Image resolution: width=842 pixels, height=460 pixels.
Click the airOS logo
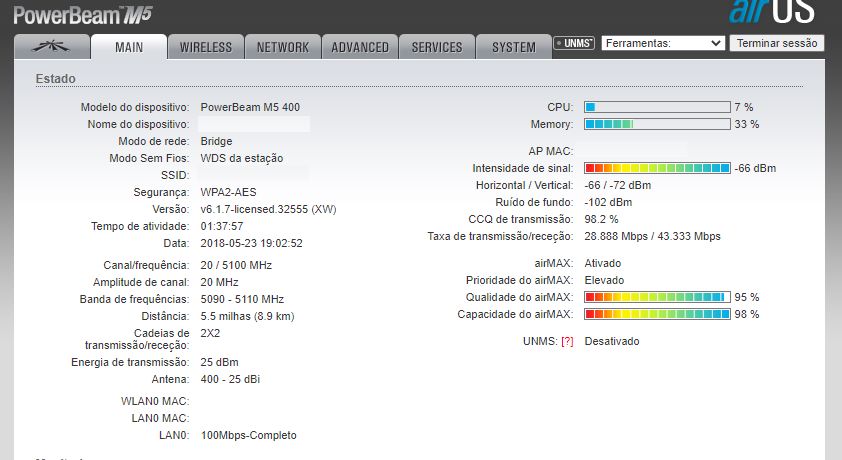coord(771,12)
